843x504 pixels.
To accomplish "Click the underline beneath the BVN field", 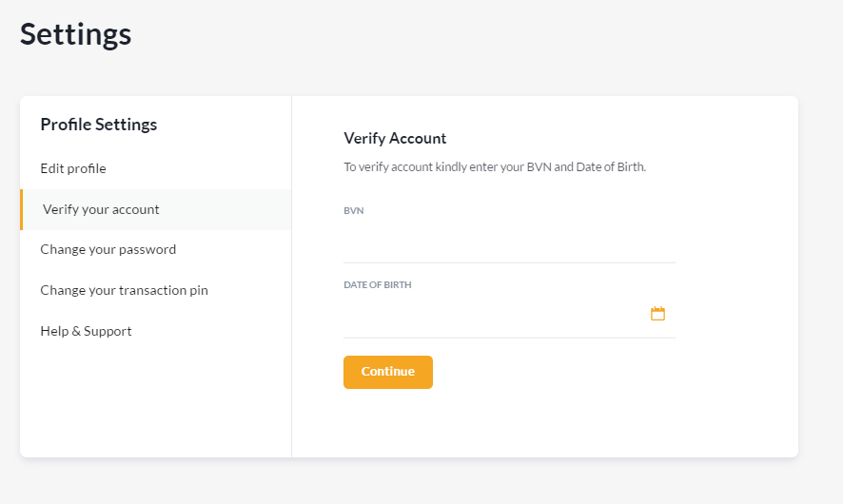I will [x=509, y=262].
